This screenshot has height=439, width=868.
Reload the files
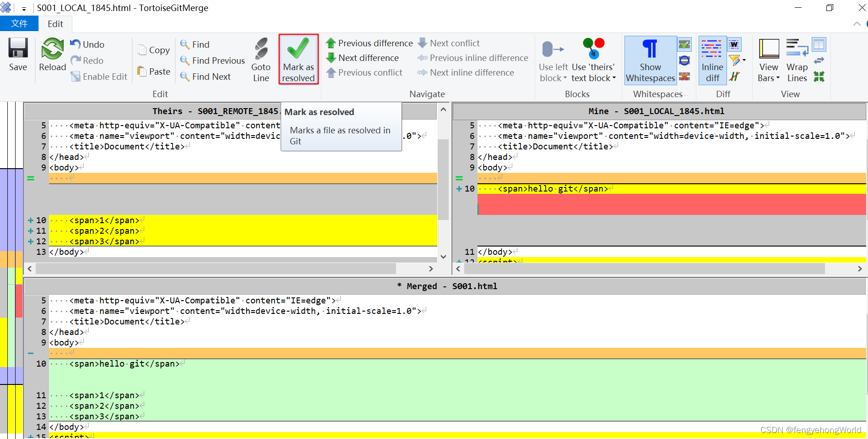tap(52, 55)
